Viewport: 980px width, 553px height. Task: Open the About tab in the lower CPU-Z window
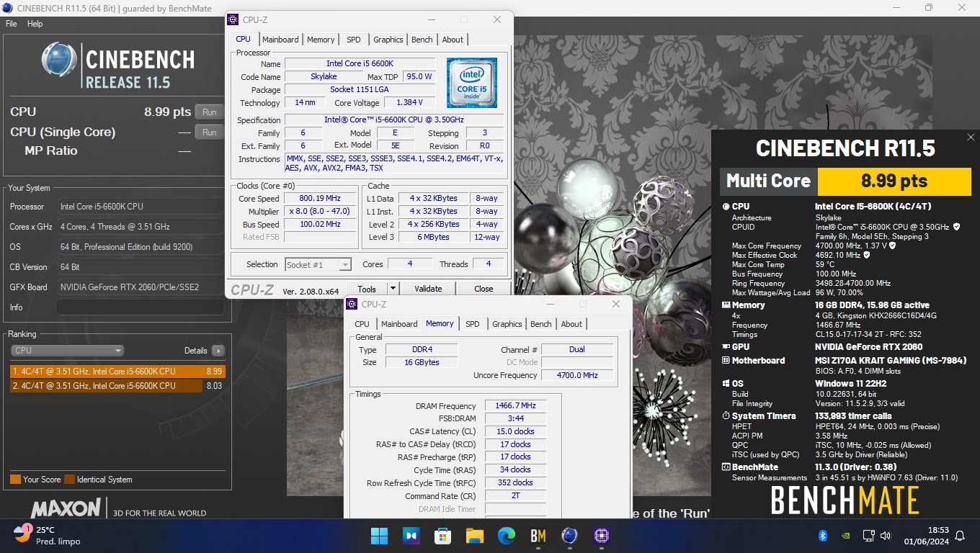[571, 324]
